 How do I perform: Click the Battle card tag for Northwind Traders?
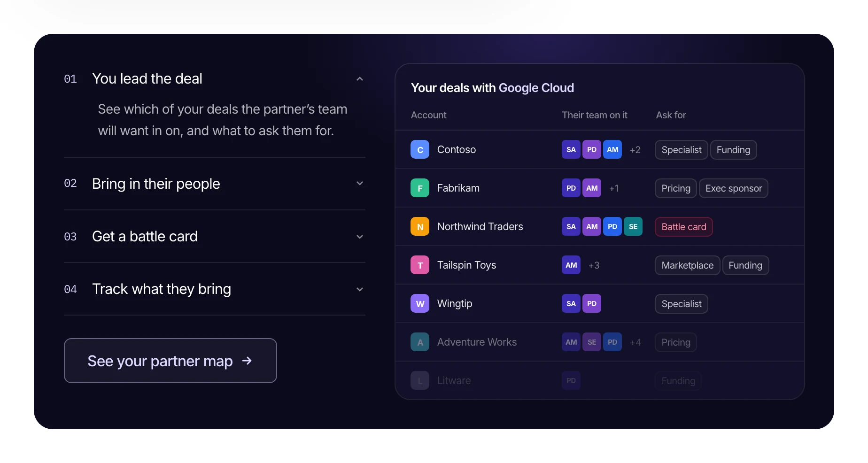coord(684,227)
